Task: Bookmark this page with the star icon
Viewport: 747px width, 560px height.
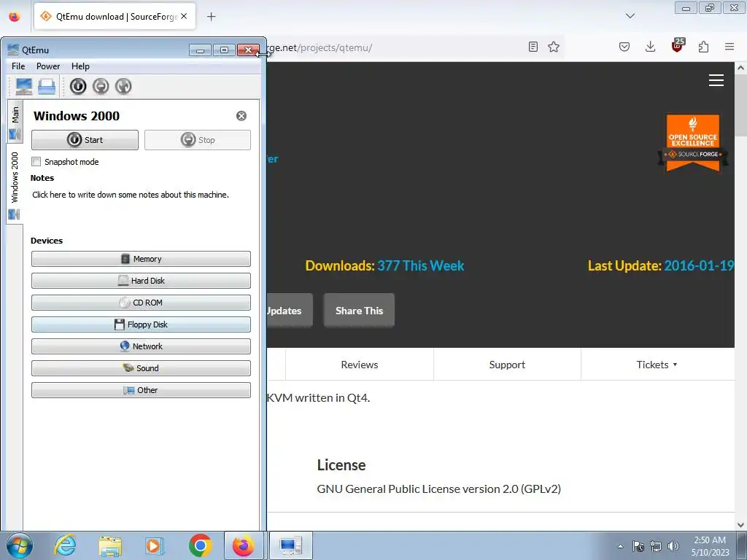Action: [x=554, y=47]
